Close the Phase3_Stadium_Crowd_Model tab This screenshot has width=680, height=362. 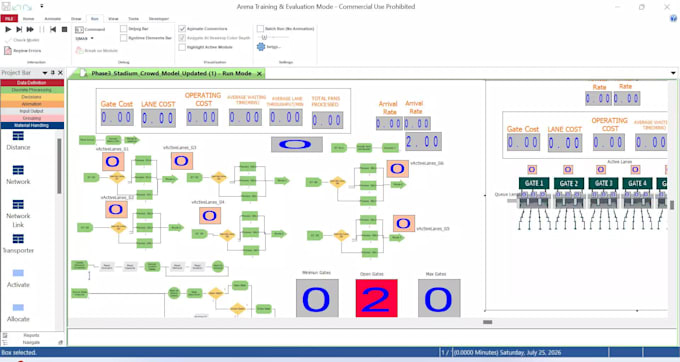point(259,74)
